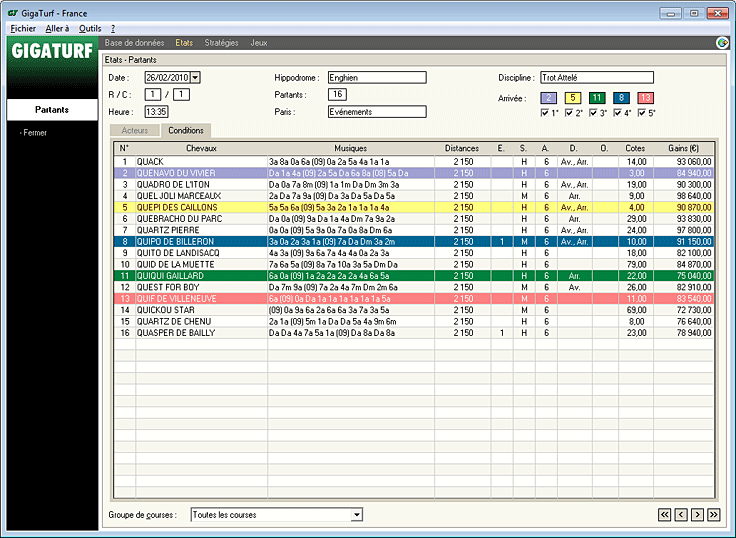Select row QUASPER DE BAILLY
Image resolution: width=736 pixels, height=538 pixels.
click(x=414, y=333)
